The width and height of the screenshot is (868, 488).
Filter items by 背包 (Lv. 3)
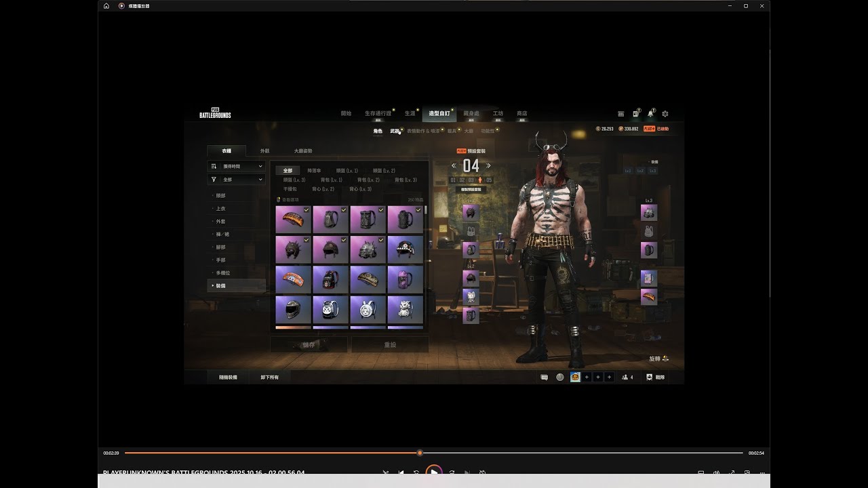(x=406, y=180)
